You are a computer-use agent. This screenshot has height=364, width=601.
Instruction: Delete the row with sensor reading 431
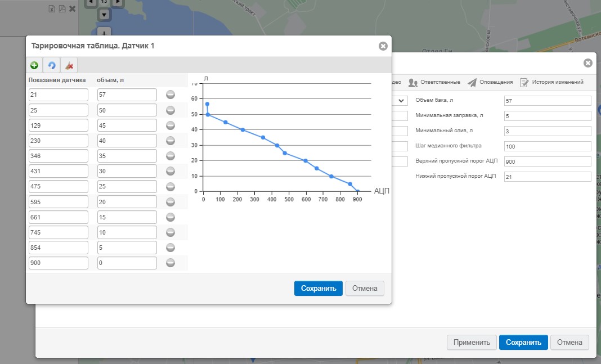coord(170,170)
